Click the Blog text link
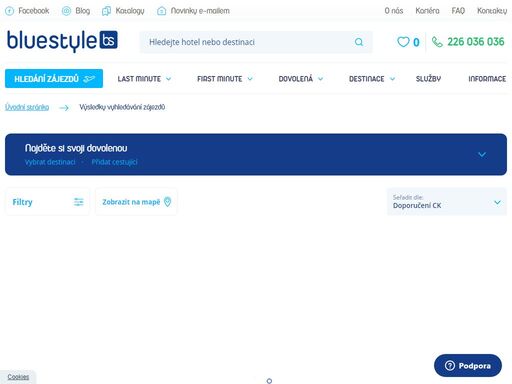Screen dimensions: 512x384 click(83, 11)
